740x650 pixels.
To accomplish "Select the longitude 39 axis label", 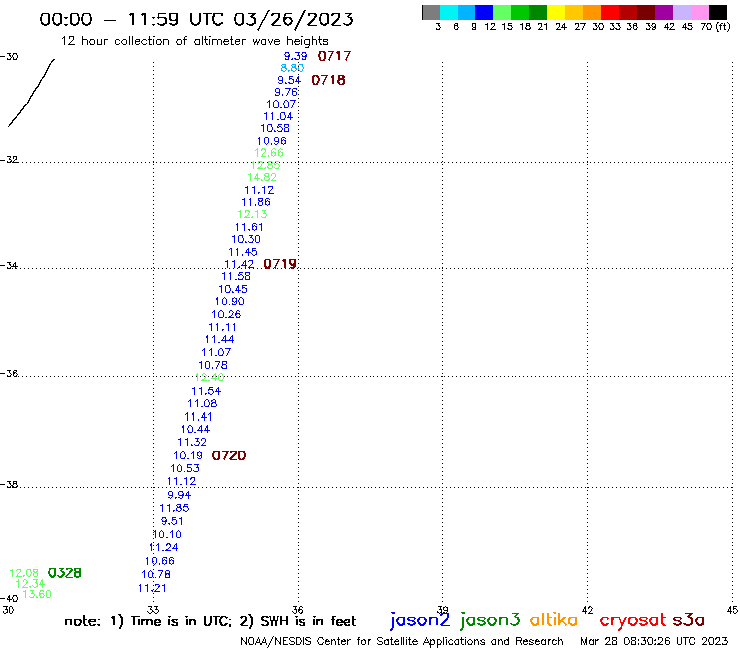I will click(443, 610).
